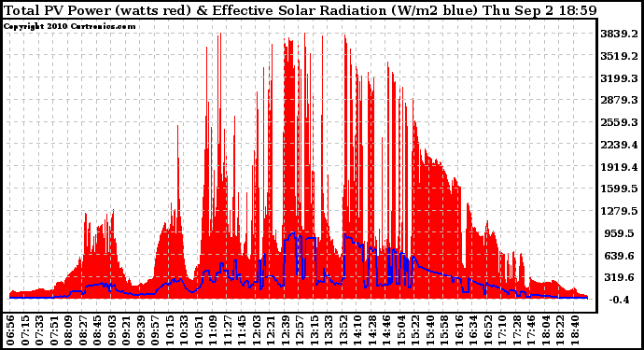644x350 pixels.
Task: Click the 06:56 time label
Action: 10,330
